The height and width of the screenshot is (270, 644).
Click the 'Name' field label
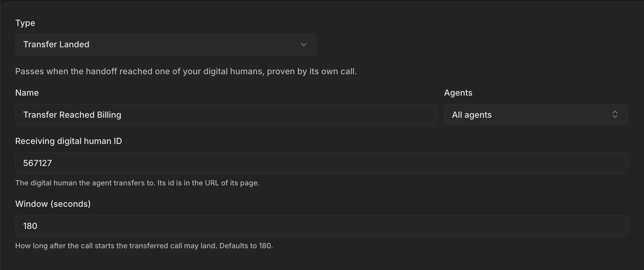click(27, 93)
